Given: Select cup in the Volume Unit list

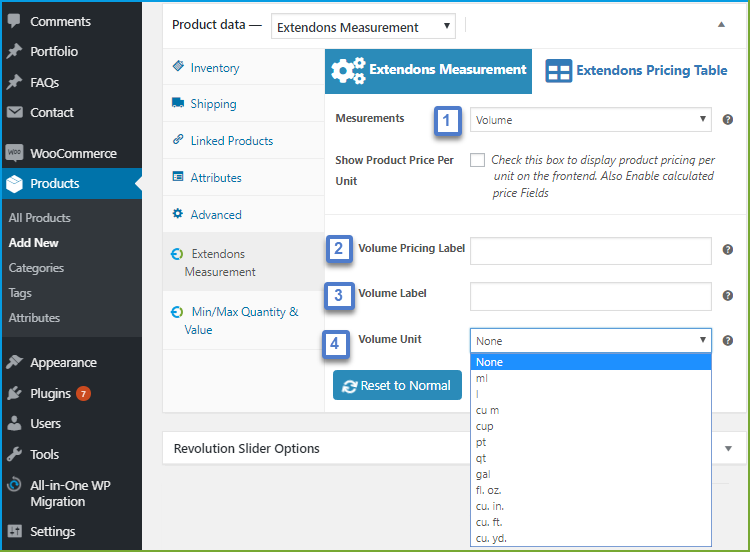Looking at the screenshot, I should pos(591,426).
